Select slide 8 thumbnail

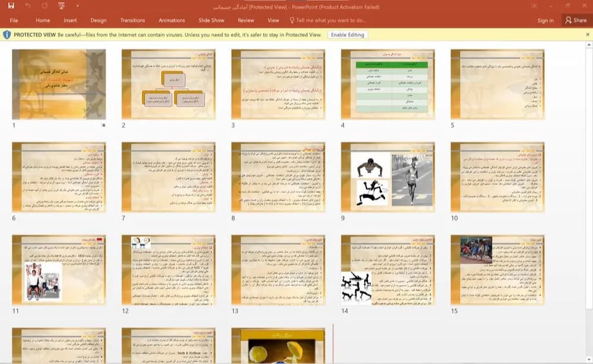[278, 177]
